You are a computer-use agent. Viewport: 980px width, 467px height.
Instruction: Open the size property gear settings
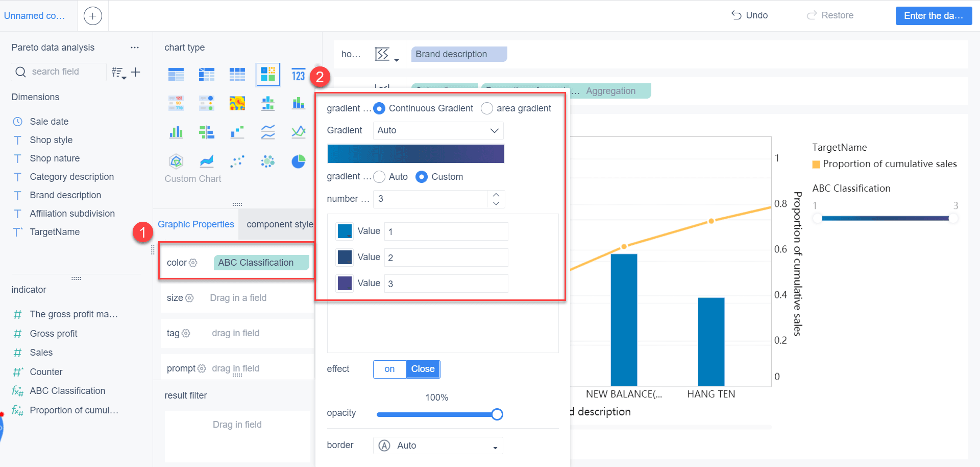[x=189, y=298]
